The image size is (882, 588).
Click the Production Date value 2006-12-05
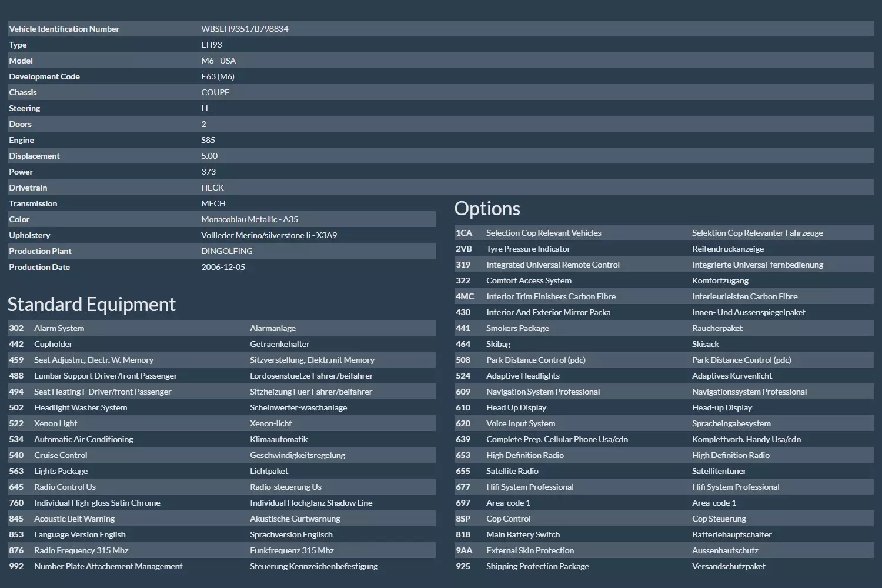[223, 267]
